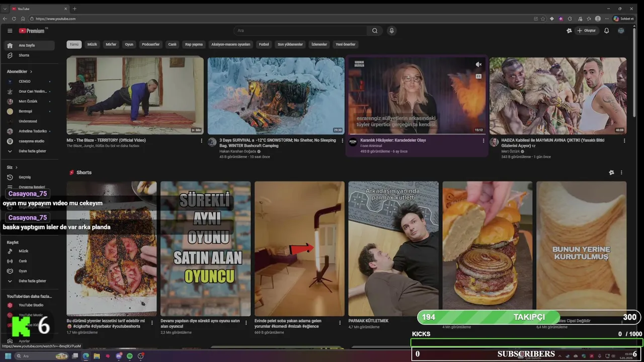Open The Blaze TERRITORY mix thumbnail
The width and height of the screenshot is (644, 362).
pyautogui.click(x=135, y=96)
